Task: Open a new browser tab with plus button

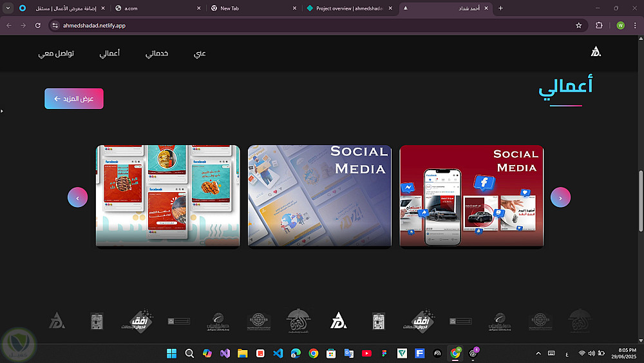Action: pos(500,8)
